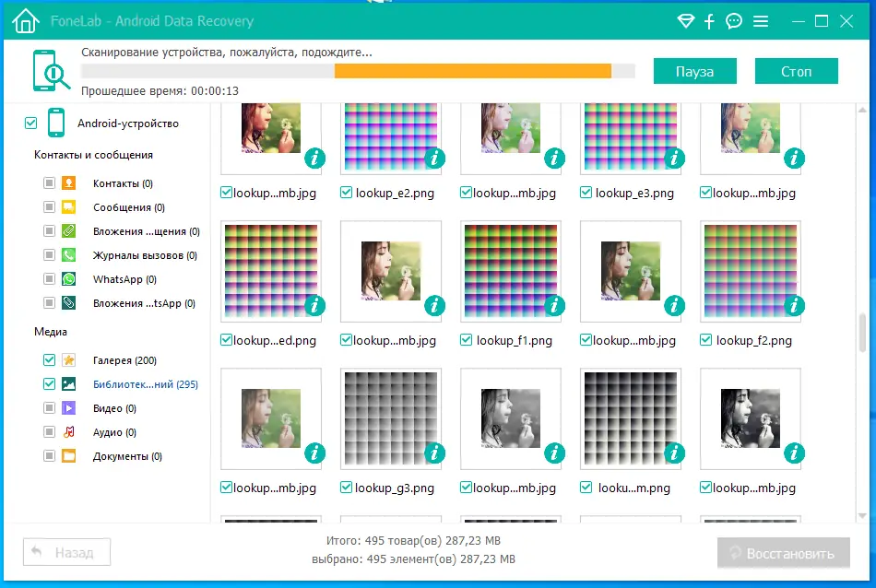Show info for lookup_e2.png thumbnail

[x=434, y=159]
